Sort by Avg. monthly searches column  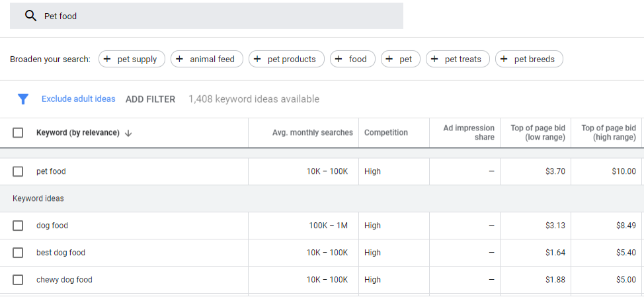click(312, 133)
